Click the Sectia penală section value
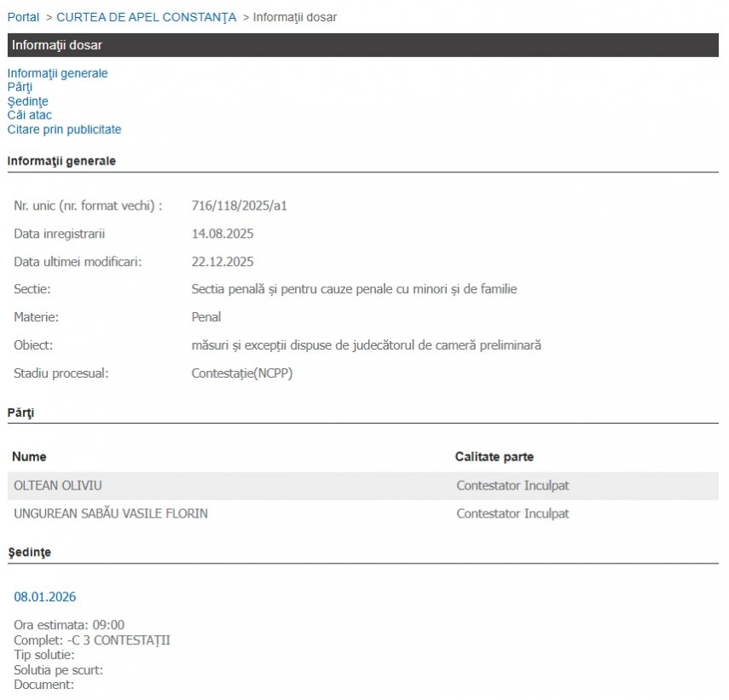The height and width of the screenshot is (700, 729). (354, 289)
